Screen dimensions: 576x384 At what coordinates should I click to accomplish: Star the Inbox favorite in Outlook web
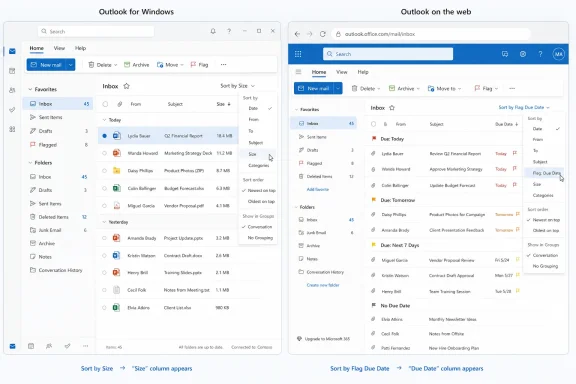392,108
